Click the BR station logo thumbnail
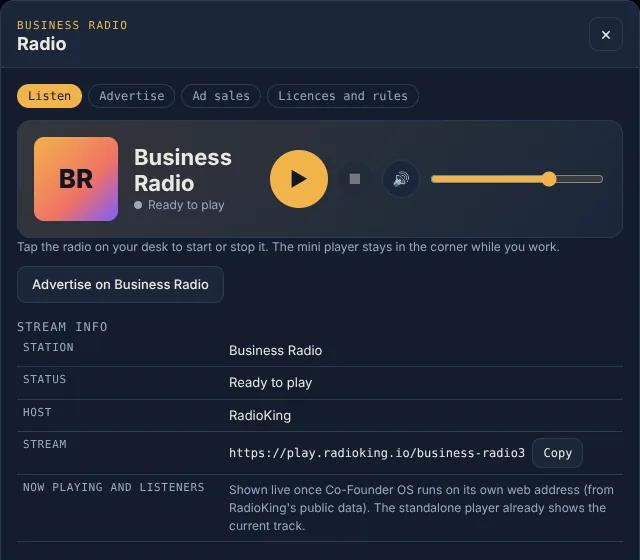This screenshot has width=640, height=560. (x=76, y=179)
